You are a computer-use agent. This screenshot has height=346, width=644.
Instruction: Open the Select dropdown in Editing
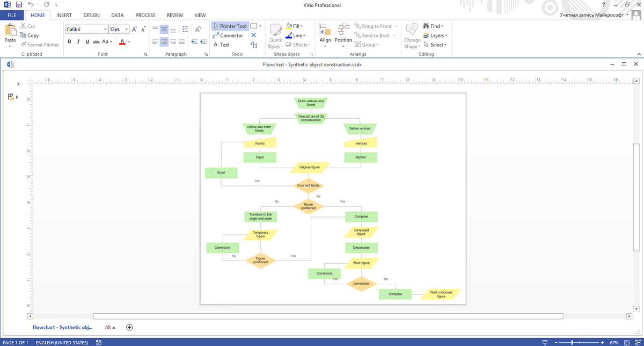pos(435,45)
